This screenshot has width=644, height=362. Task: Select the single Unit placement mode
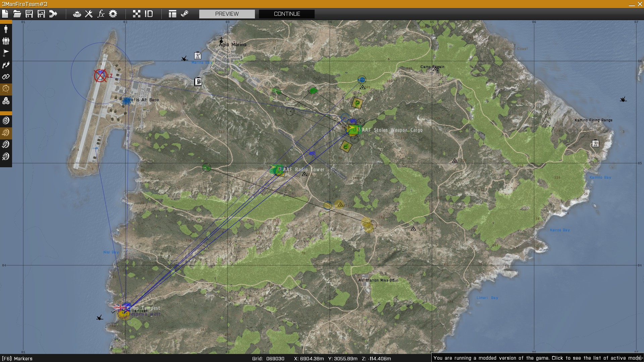(6, 29)
